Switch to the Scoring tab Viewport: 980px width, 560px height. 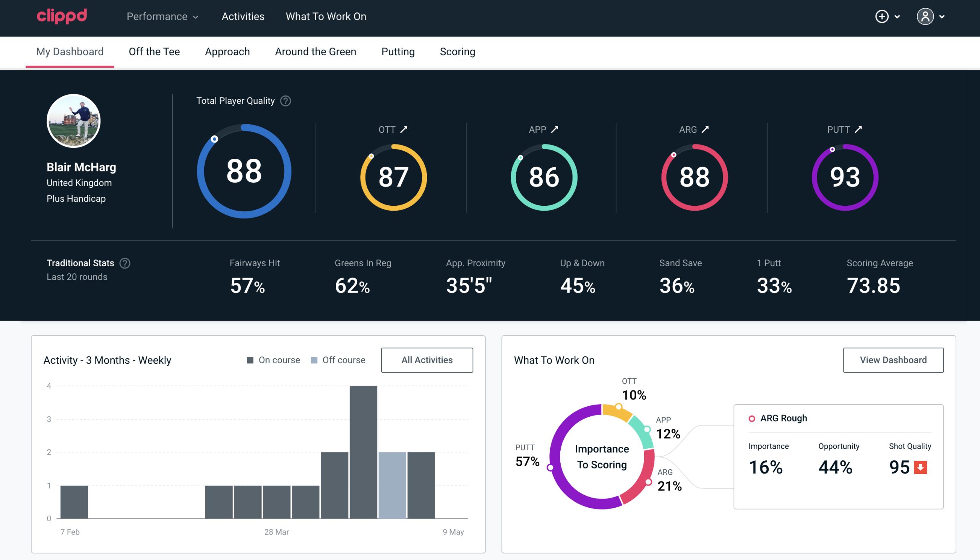tap(457, 51)
